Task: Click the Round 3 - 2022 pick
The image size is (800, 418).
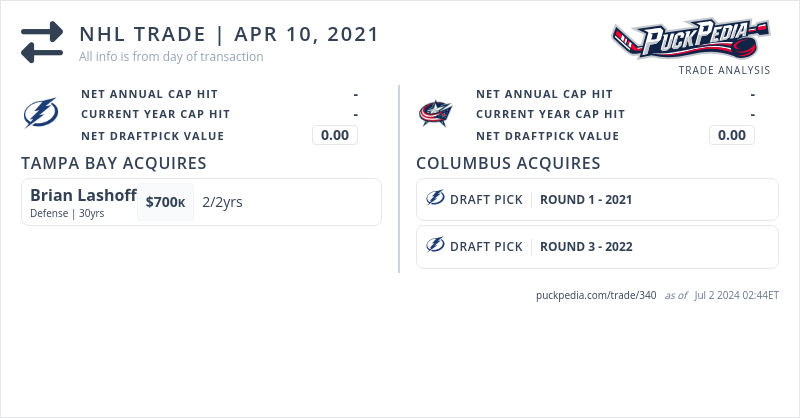Action: (x=586, y=247)
